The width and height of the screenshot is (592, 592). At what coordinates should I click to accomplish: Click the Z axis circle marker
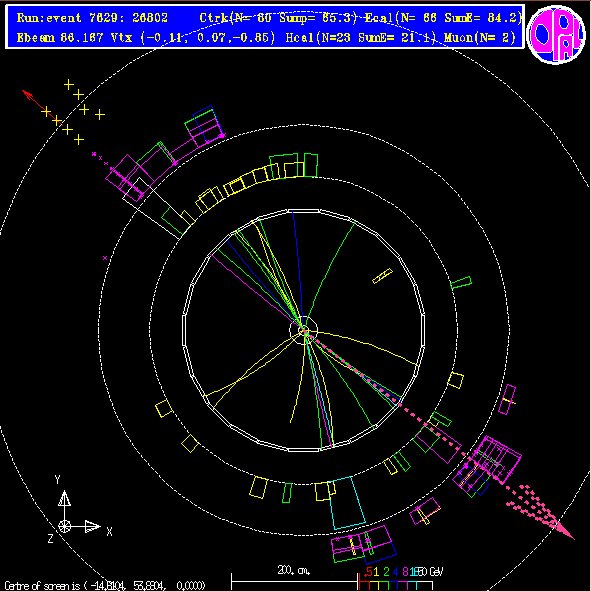coord(65,526)
